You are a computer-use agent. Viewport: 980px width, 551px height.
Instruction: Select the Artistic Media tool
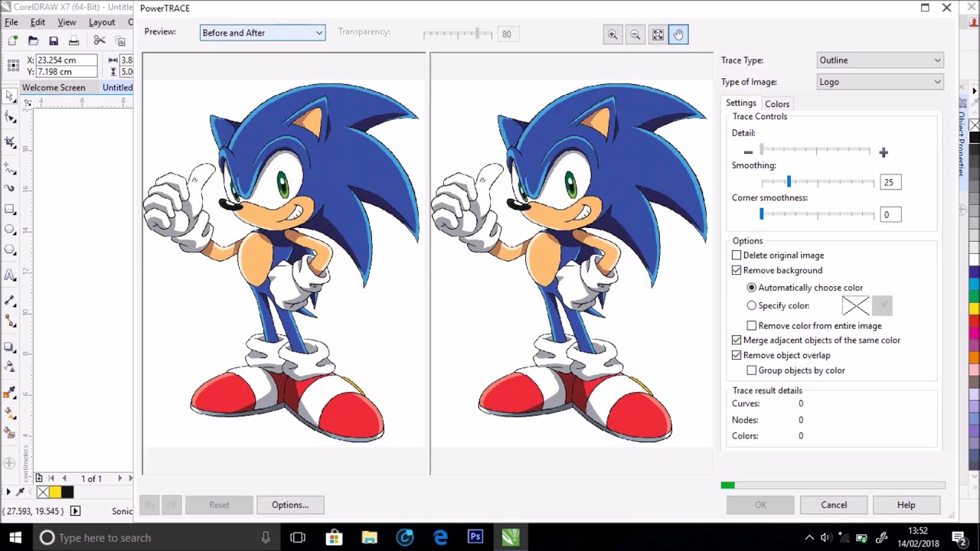point(10,188)
